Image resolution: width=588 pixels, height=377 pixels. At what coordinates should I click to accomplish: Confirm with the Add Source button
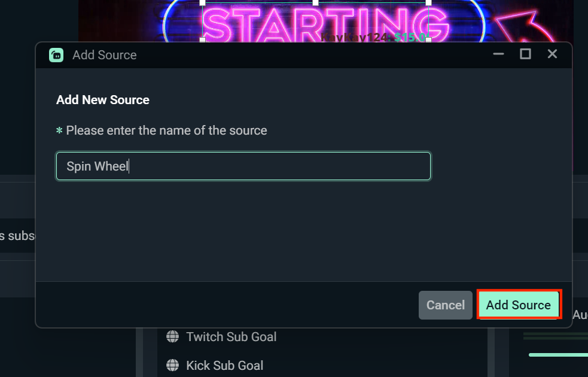click(518, 305)
